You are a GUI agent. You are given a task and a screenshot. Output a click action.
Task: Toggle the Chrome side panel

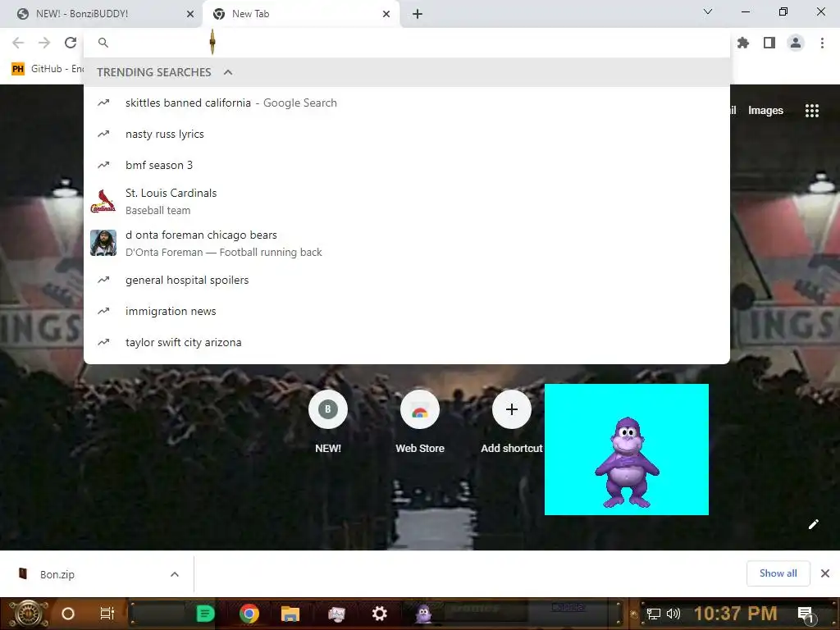pyautogui.click(x=769, y=43)
